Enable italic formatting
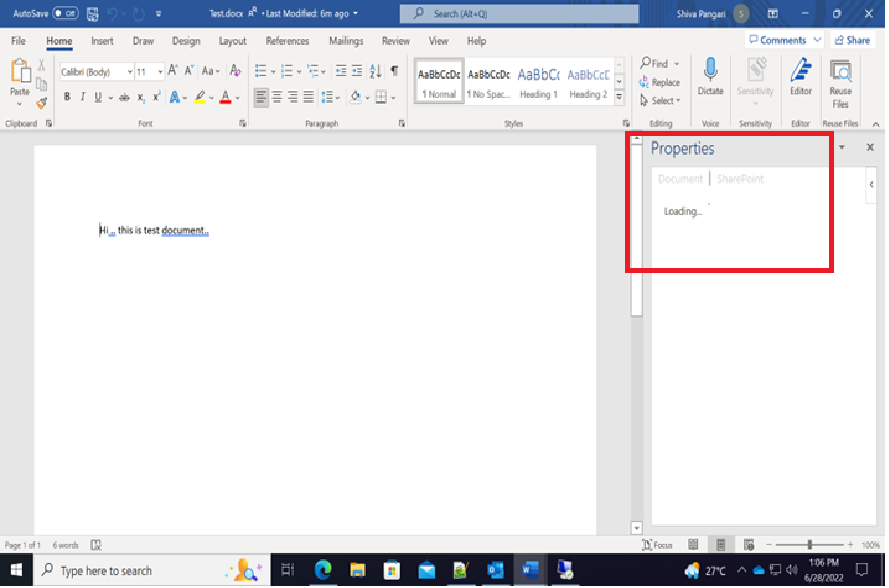 coord(81,96)
